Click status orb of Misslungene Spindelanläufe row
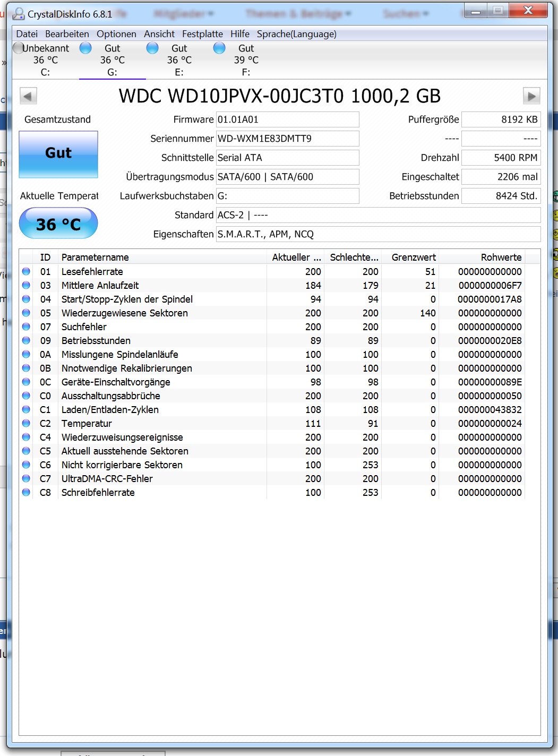The height and width of the screenshot is (756, 558). tap(26, 354)
